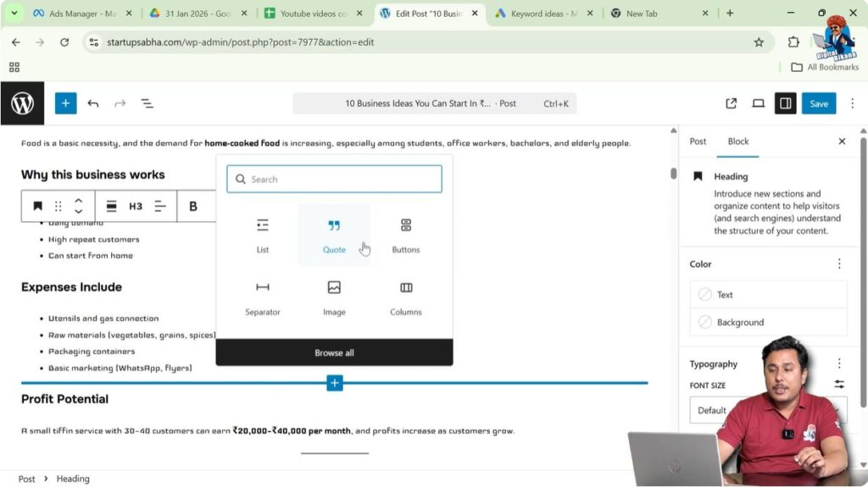Save the post
868x487 pixels.
(819, 103)
